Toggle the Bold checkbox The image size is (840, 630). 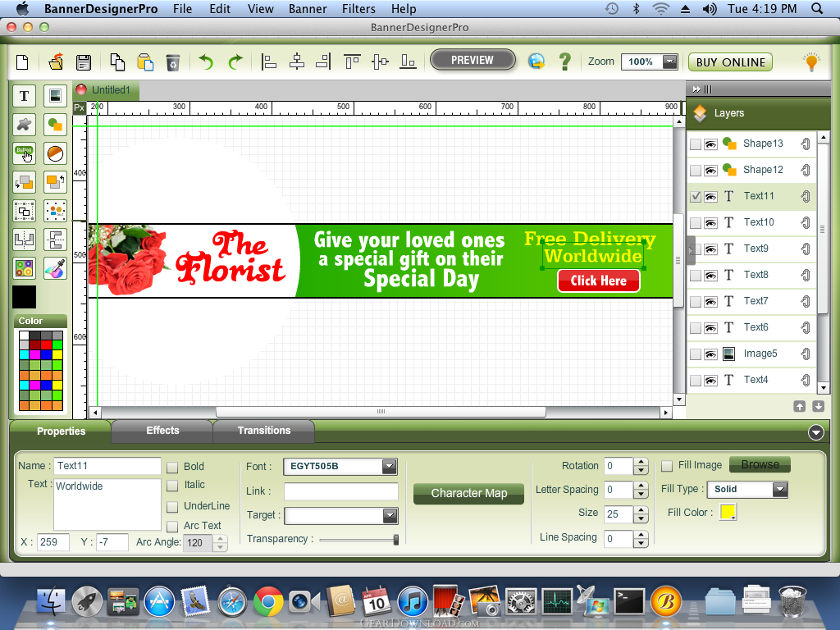tap(172, 467)
